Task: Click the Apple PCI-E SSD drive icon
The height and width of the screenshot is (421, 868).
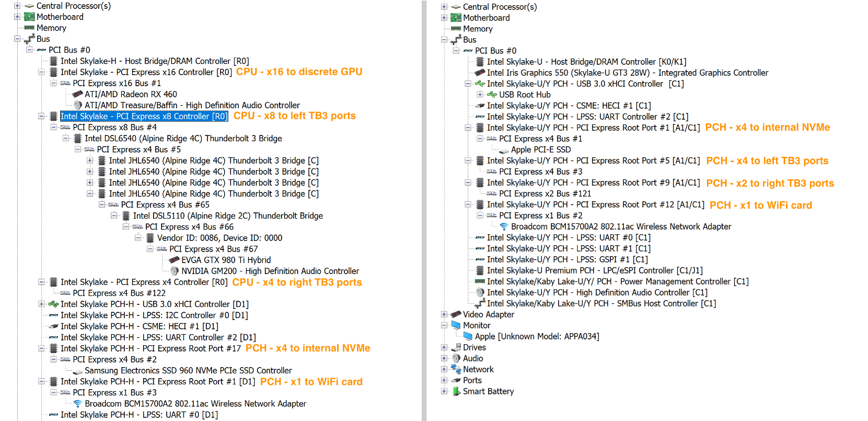Action: click(504, 150)
